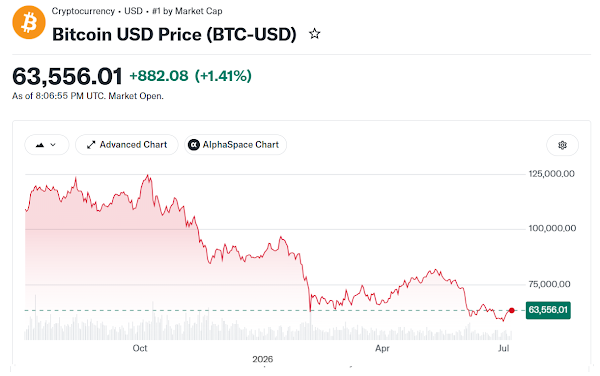Click the red current price dot on chart
This screenshot has width=600, height=376.
[512, 310]
